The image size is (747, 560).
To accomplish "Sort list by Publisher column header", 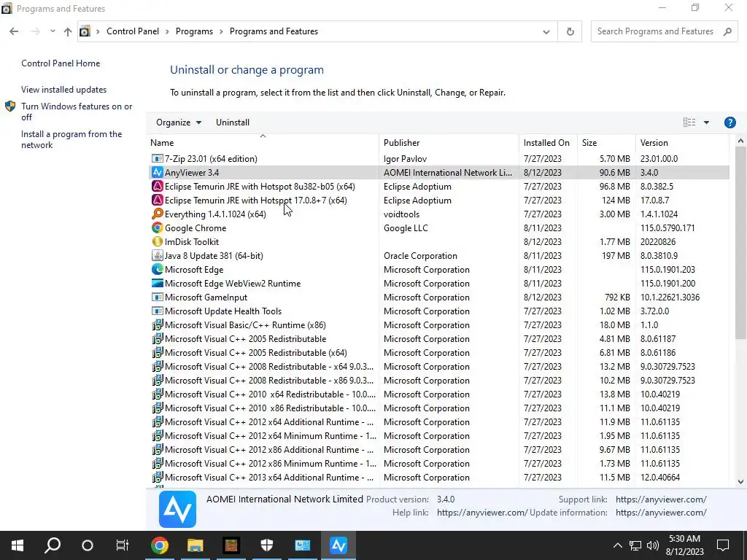I will coord(449,142).
